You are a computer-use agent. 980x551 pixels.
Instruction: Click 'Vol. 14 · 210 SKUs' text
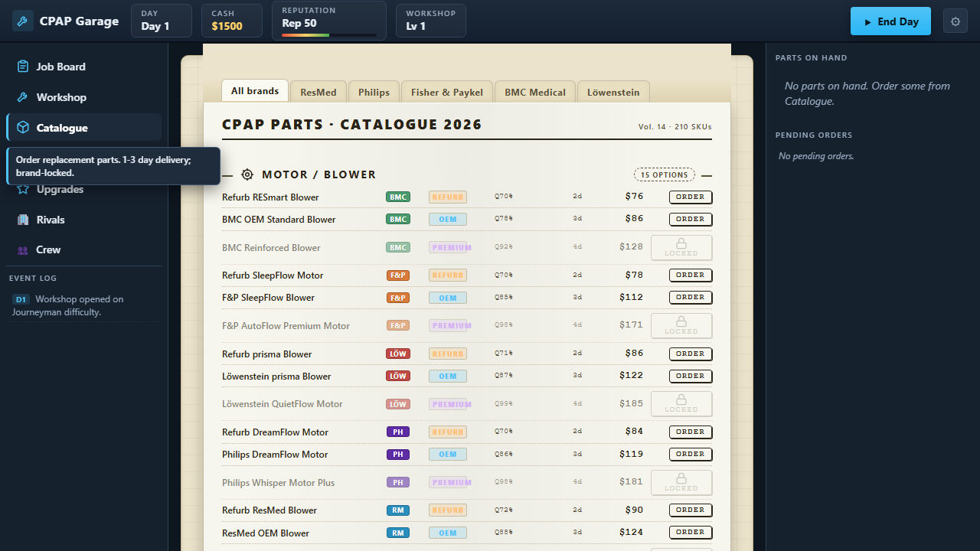point(675,127)
